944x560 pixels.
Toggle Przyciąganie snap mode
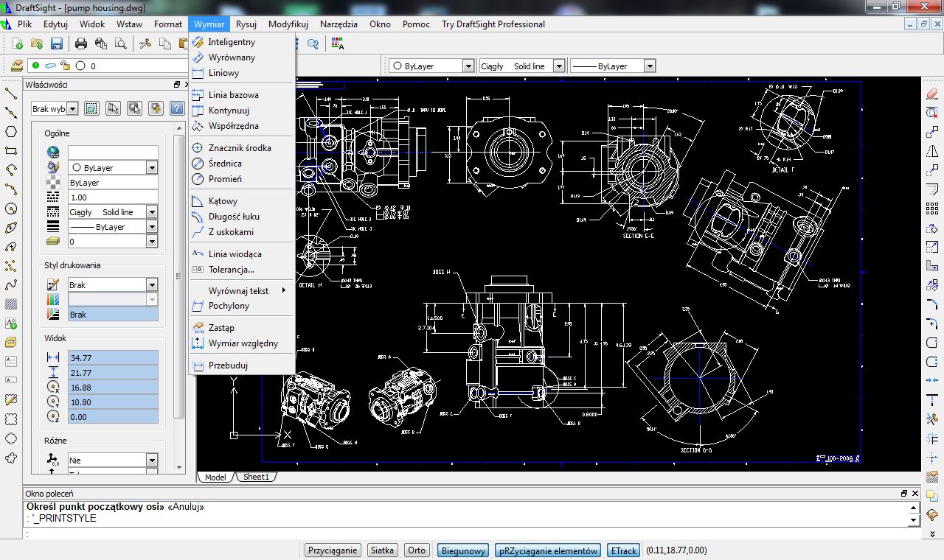coord(333,550)
